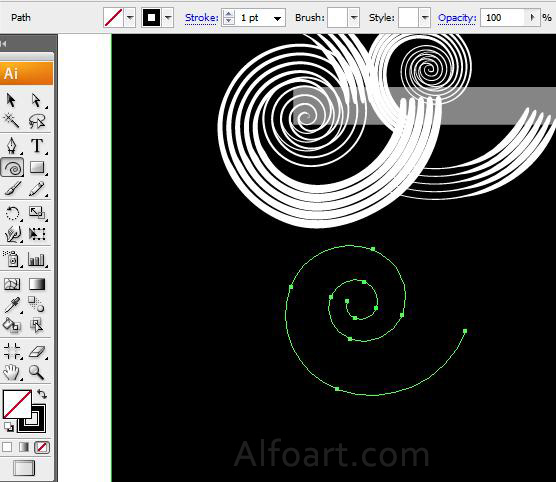Image resolution: width=556 pixels, height=482 pixels.
Task: Select the Direct Selection white arrow tool
Action: click(37, 100)
